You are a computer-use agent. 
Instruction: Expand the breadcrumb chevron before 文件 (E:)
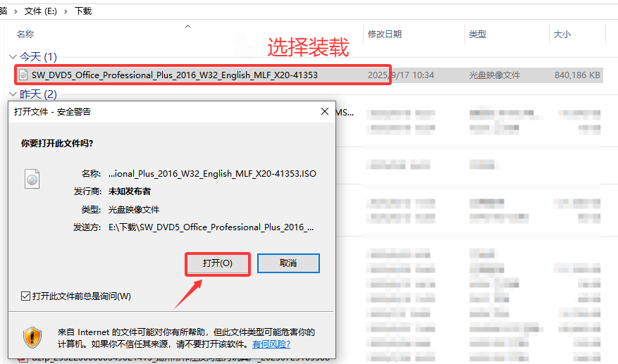[x=16, y=11]
